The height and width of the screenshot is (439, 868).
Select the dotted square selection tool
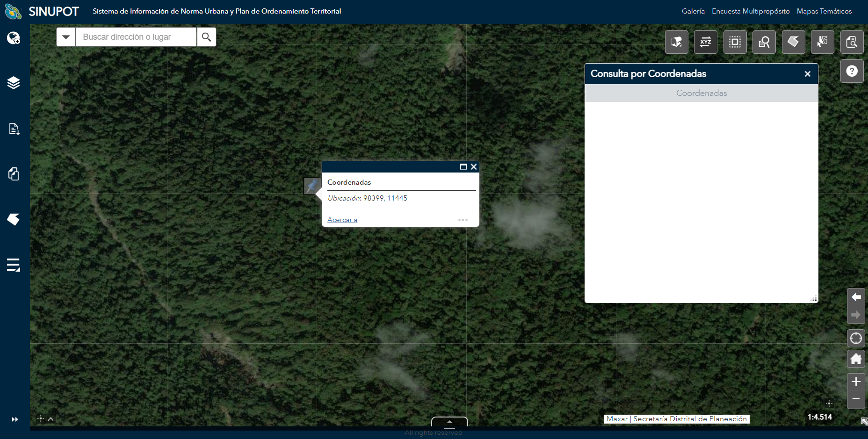735,42
